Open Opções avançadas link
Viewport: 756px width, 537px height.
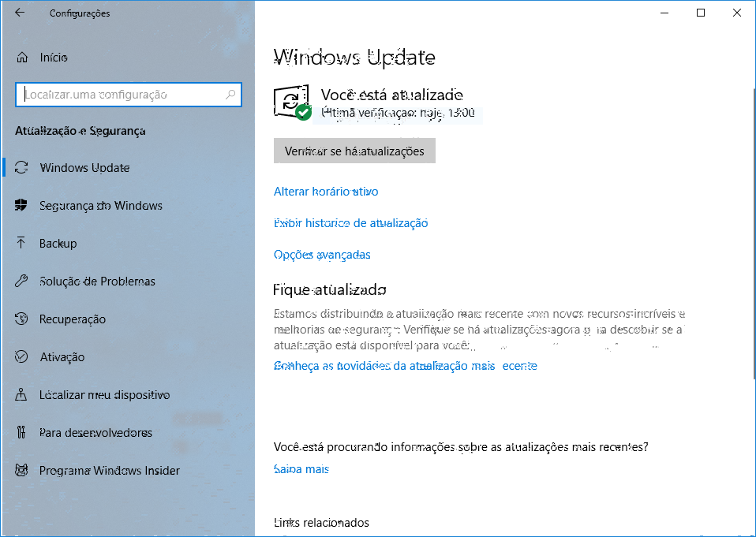tap(322, 254)
